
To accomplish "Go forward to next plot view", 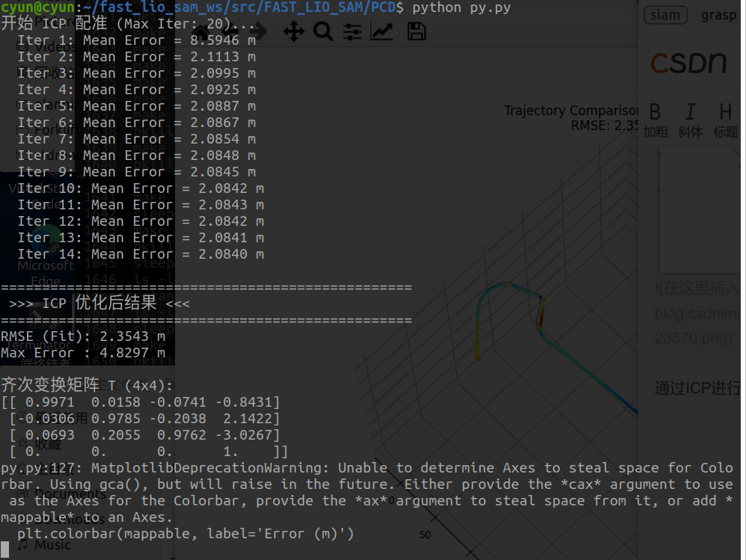I will (258, 32).
